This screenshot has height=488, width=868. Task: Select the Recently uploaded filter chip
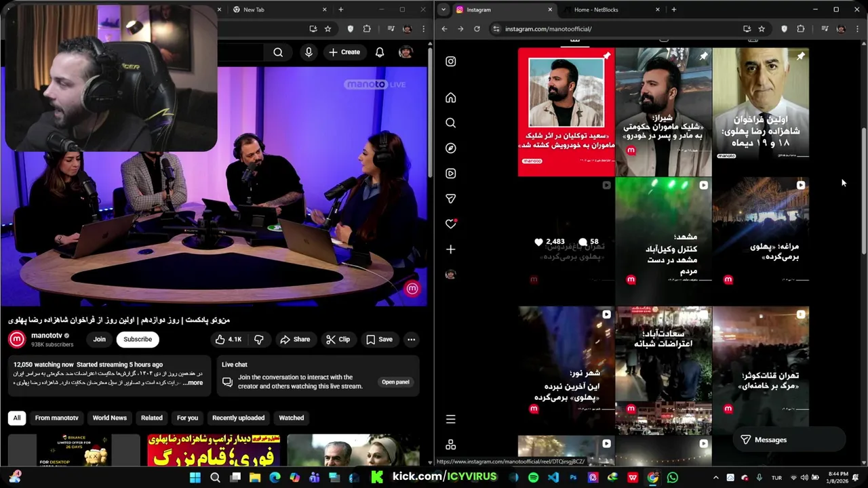click(x=238, y=418)
